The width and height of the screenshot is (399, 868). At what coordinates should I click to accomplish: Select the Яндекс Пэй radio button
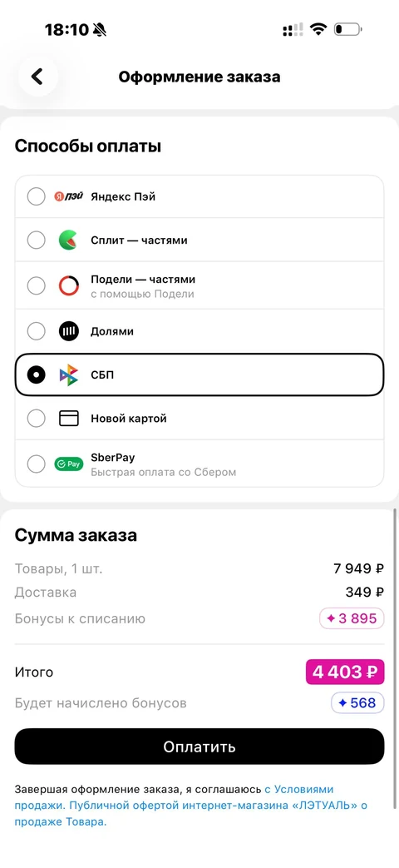click(x=37, y=196)
